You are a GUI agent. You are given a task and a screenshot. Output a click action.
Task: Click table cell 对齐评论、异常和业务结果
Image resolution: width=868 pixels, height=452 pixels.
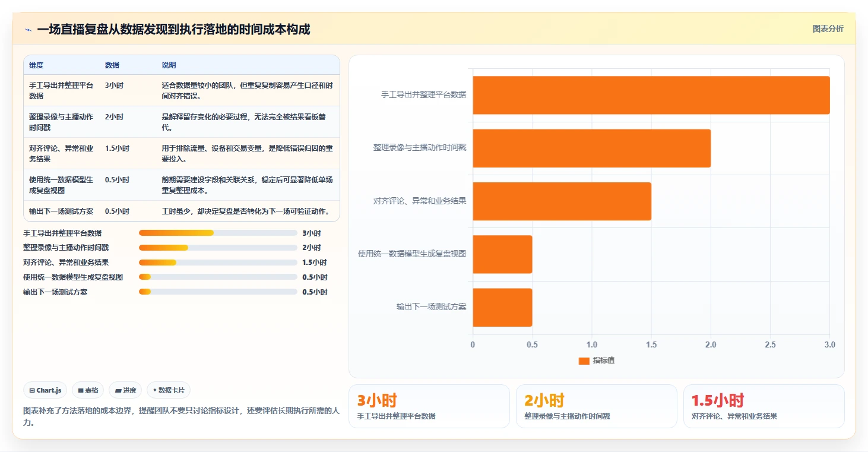61,153
